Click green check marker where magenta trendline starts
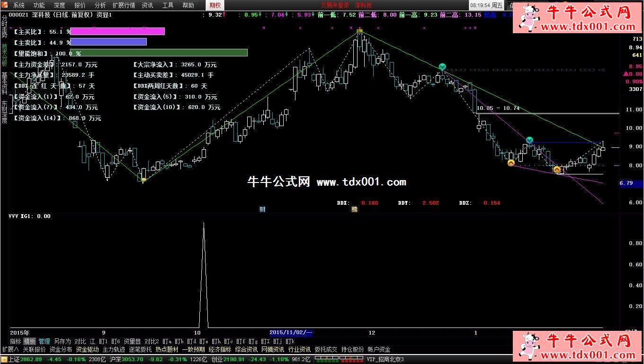The height and width of the screenshot is (364, 644). pos(442,67)
